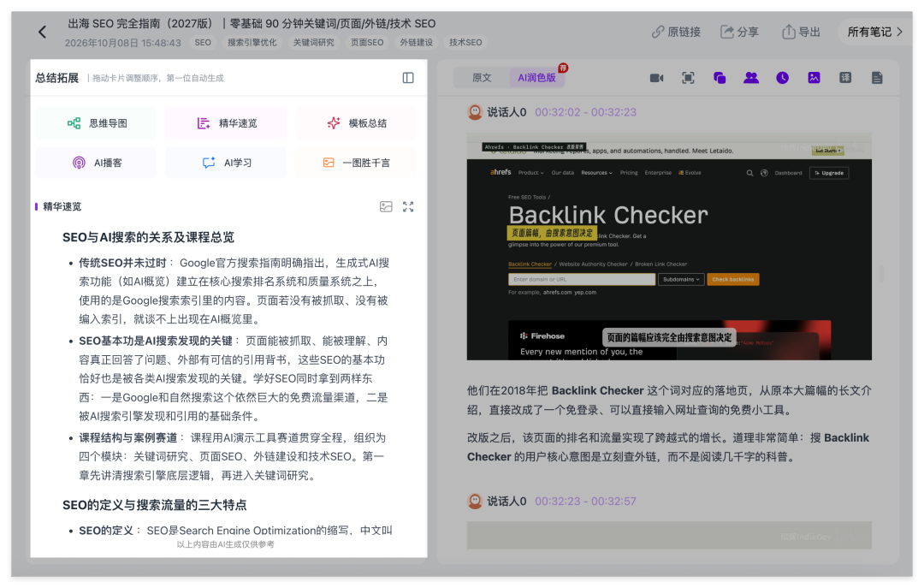Open the 一图胜千言 infographic card
924x588 pixels.
[x=356, y=163]
